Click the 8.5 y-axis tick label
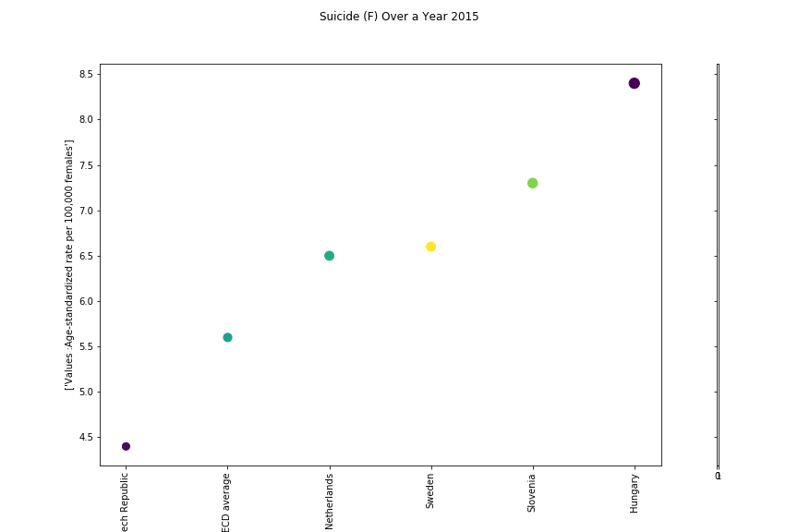The height and width of the screenshot is (532, 798). coord(84,74)
